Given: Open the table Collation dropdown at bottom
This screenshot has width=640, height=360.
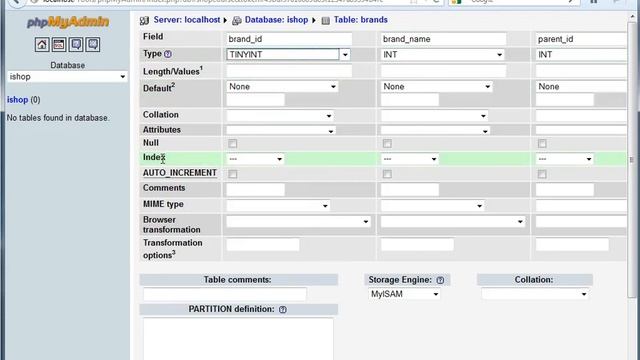Looking at the screenshot, I should [x=535, y=294].
